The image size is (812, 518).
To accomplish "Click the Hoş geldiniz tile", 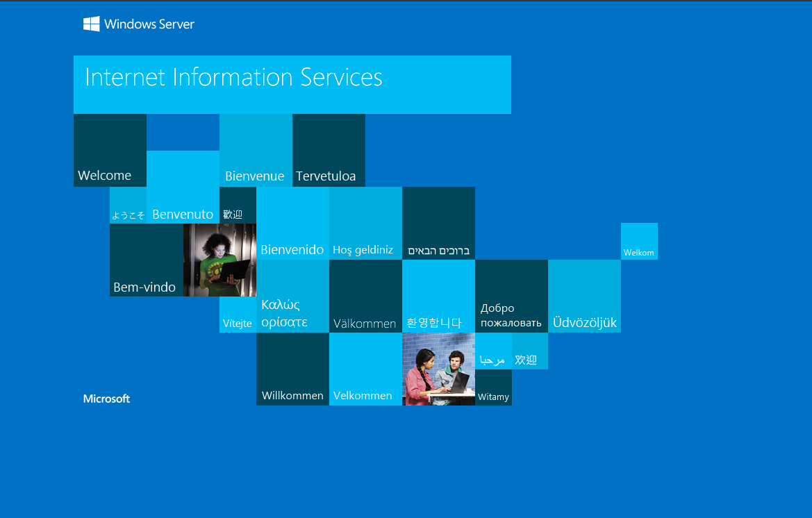I will pos(365,223).
